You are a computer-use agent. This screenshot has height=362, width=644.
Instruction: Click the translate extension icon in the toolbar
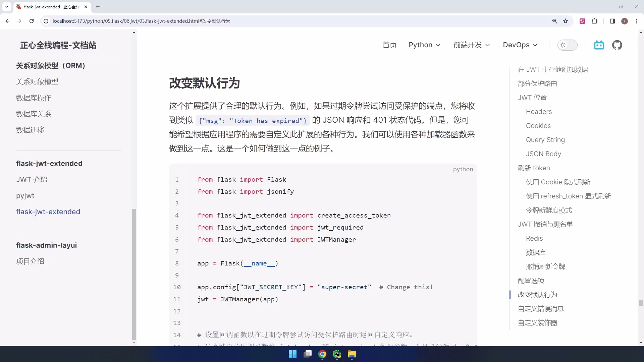pos(583,21)
